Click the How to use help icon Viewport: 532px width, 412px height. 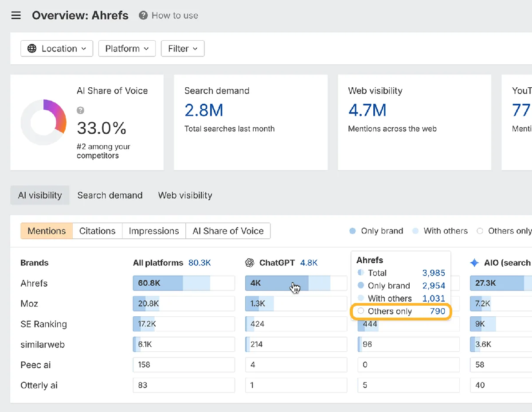coord(143,16)
